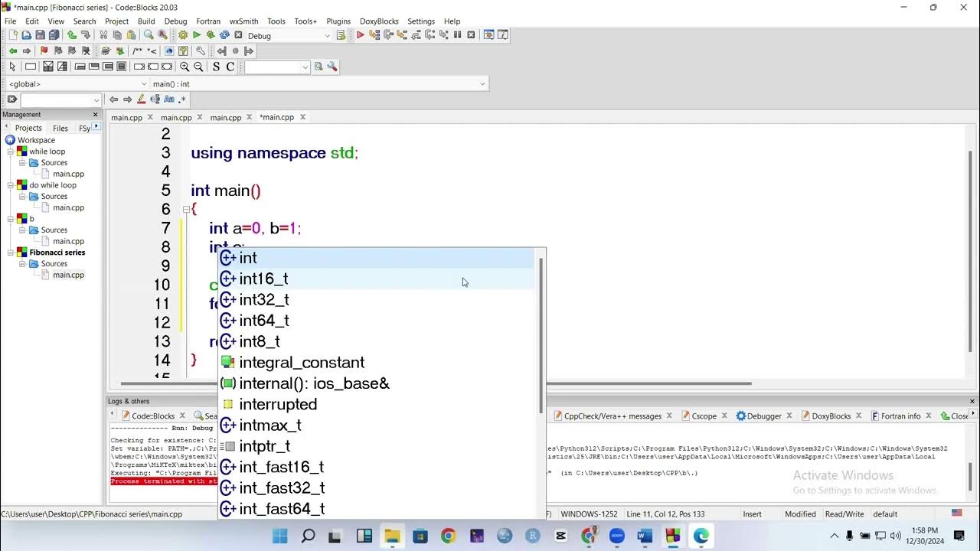Click the autocomplete list scrollbar
980x551 pixels.
point(541,337)
